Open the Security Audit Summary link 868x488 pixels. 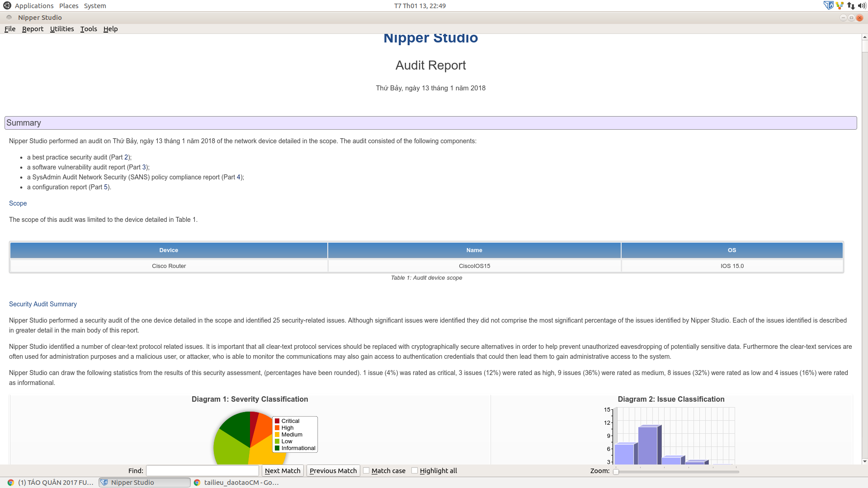point(42,304)
